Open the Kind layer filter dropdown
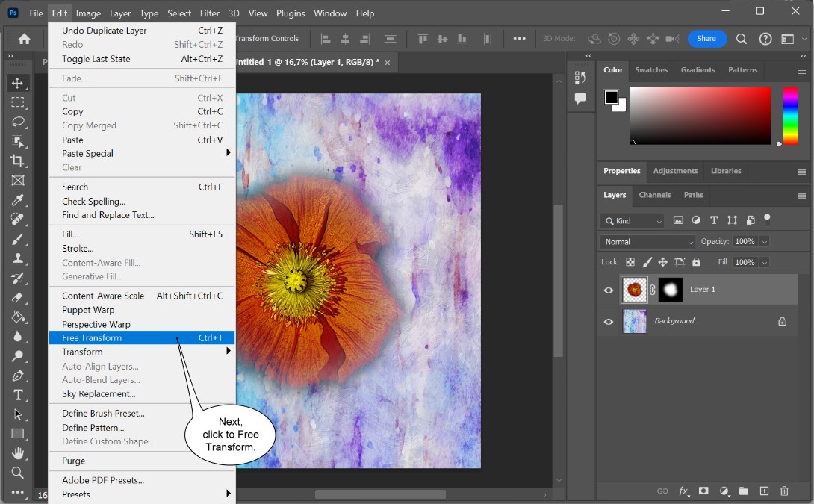The image size is (814, 504). click(x=632, y=221)
